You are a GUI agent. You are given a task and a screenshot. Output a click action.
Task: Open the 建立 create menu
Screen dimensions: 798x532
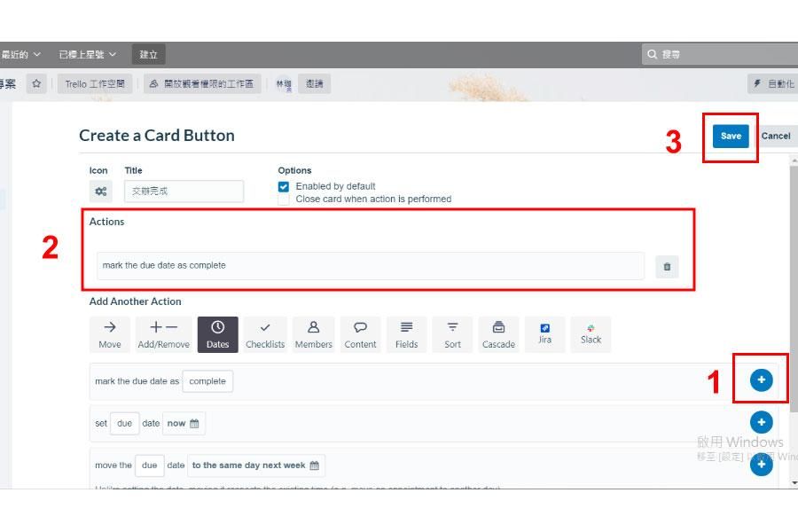pos(147,53)
